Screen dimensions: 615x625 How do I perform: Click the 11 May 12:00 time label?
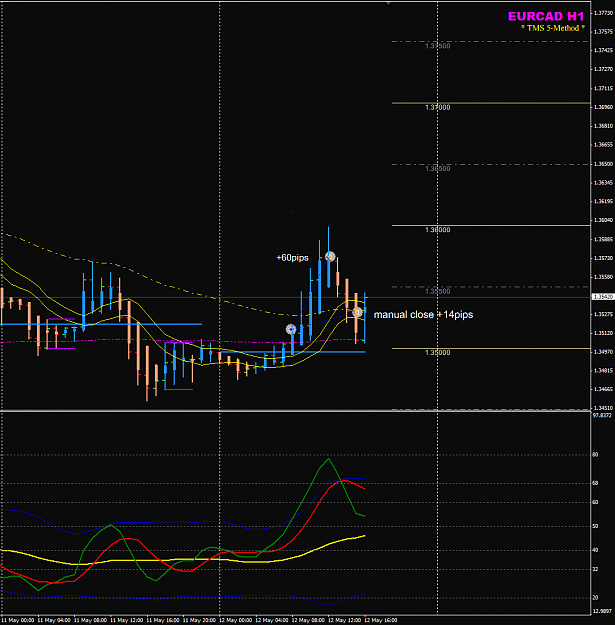(127, 621)
